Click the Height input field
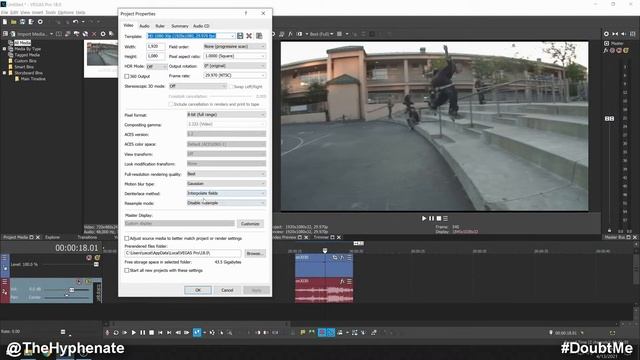The image size is (640, 360). pos(156,56)
